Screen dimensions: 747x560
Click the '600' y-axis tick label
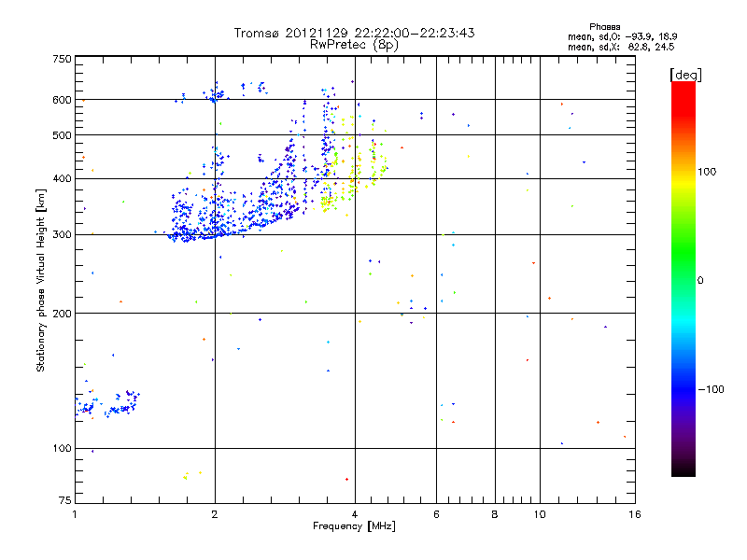coord(63,100)
